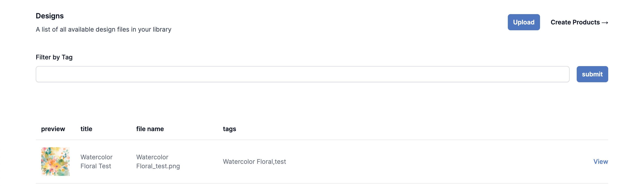Click the design files library description text
The image size is (644, 188).
[x=104, y=30]
